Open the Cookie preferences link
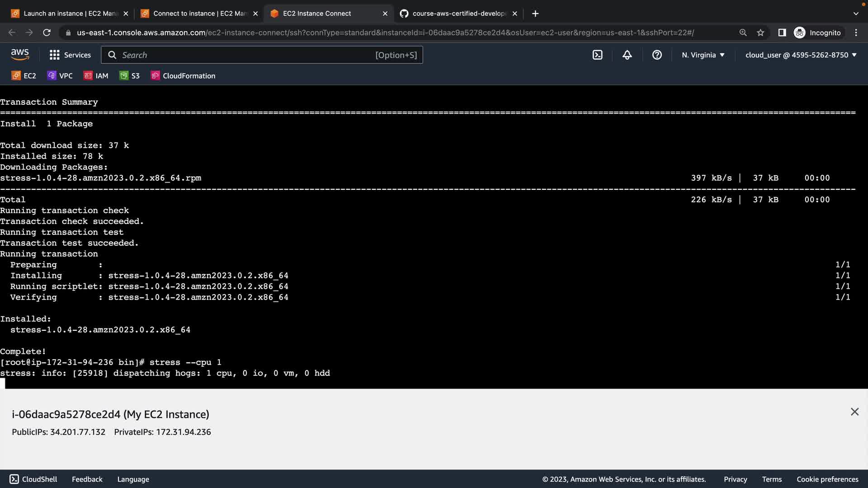The width and height of the screenshot is (868, 488). [827, 479]
